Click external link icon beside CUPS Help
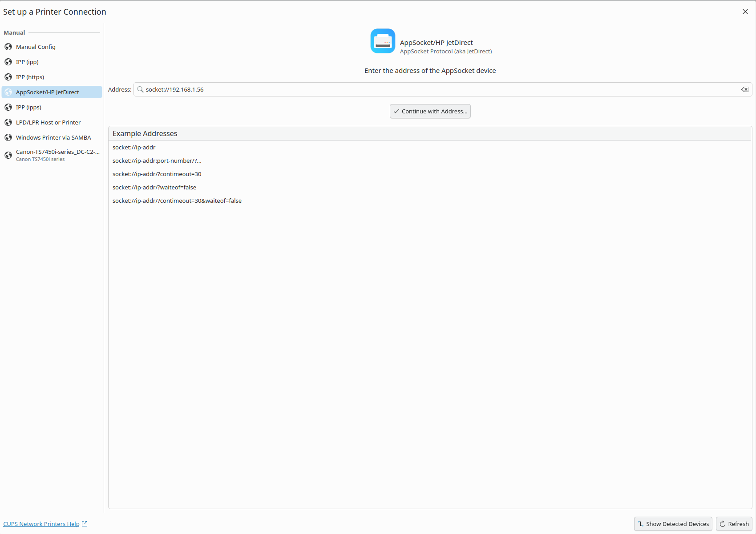 (x=85, y=524)
